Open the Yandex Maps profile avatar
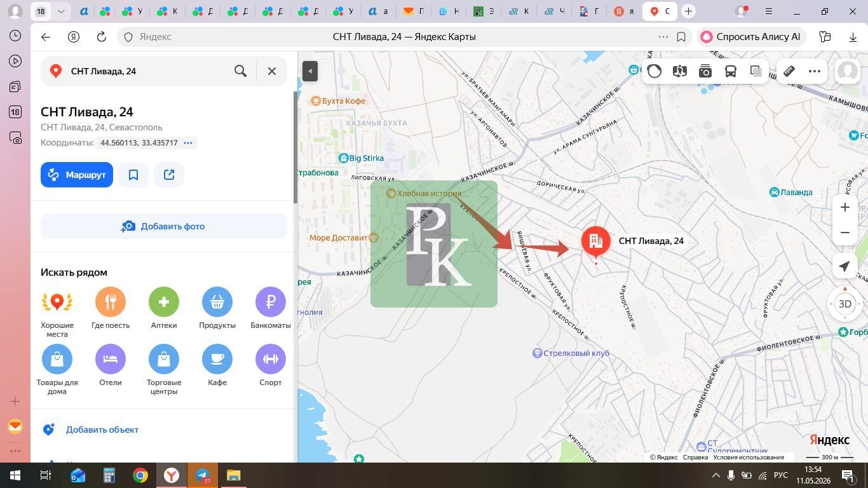868x488 pixels. (x=848, y=71)
